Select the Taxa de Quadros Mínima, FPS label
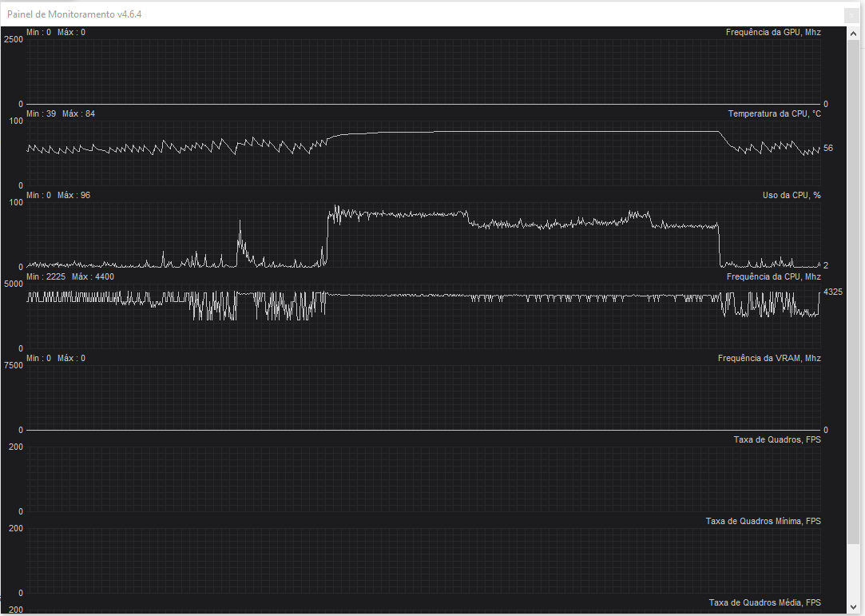 [763, 521]
